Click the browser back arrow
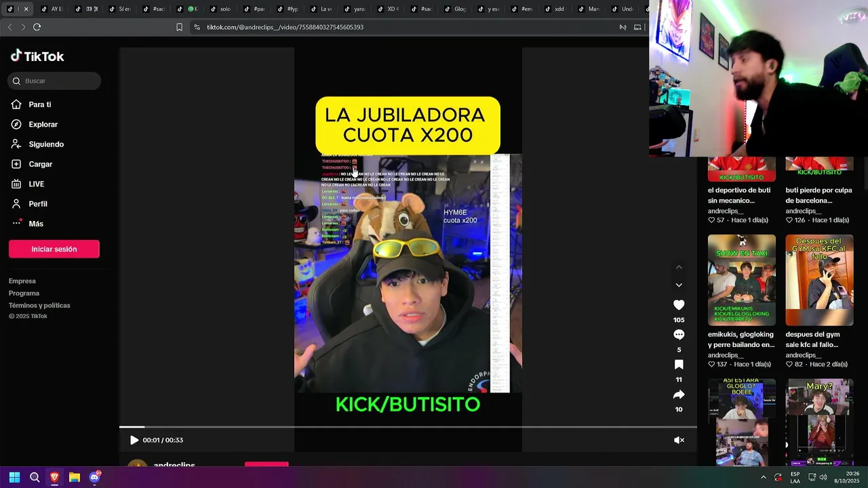The image size is (868, 488). (9, 27)
